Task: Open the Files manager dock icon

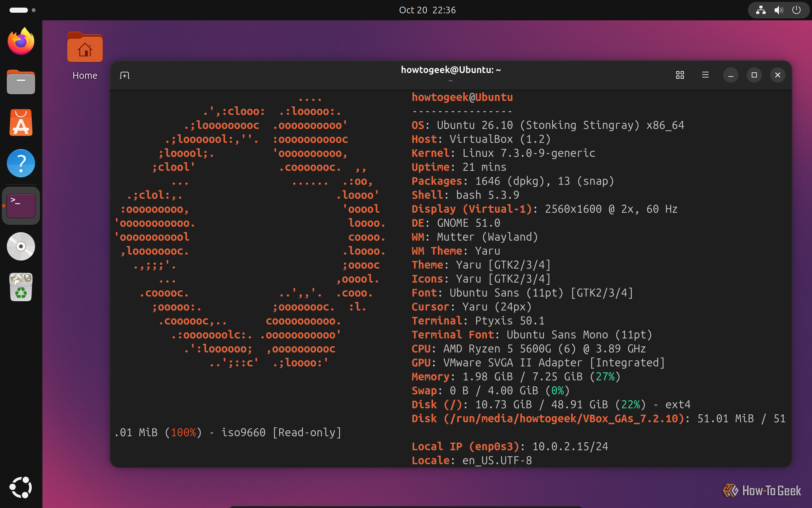Action: 21,82
